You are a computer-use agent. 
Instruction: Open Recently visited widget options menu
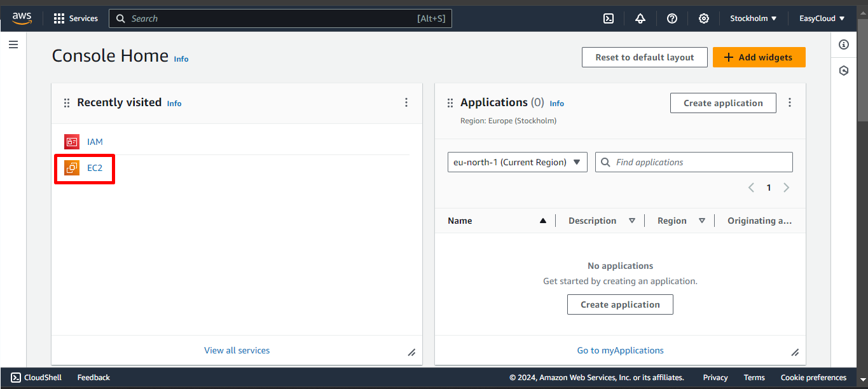pos(406,102)
